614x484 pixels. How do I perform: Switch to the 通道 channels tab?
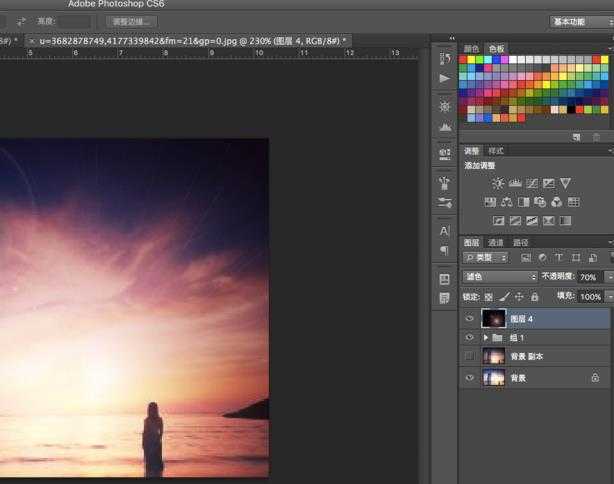496,242
